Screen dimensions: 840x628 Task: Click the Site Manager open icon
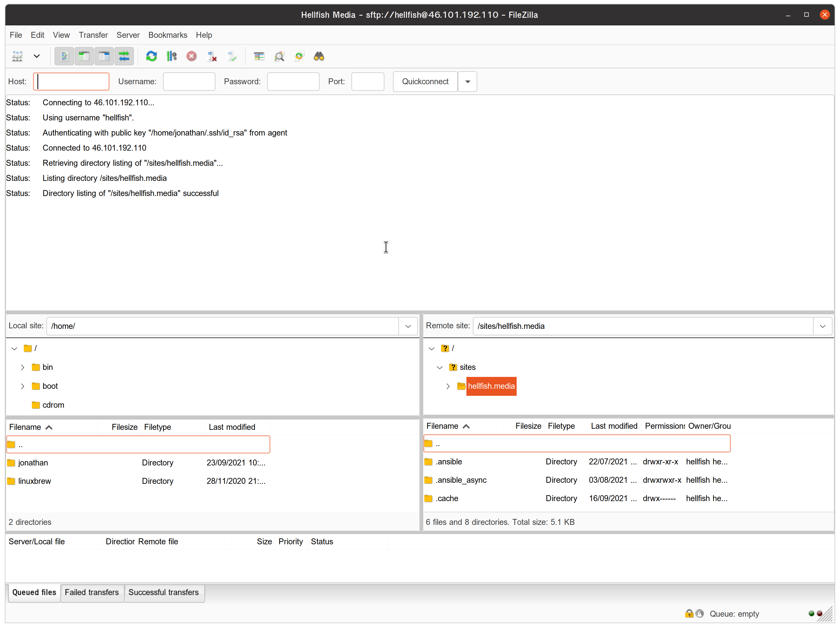coord(17,56)
